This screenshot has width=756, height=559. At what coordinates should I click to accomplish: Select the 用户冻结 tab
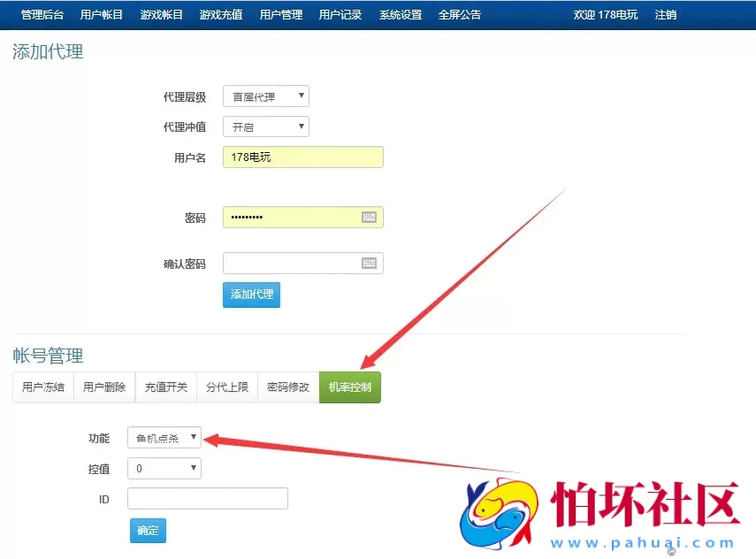click(42, 387)
